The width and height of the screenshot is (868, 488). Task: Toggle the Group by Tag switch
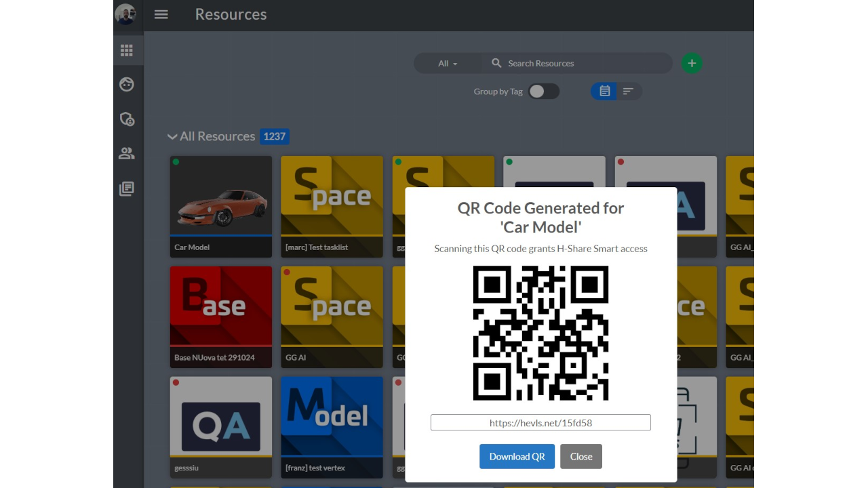544,91
